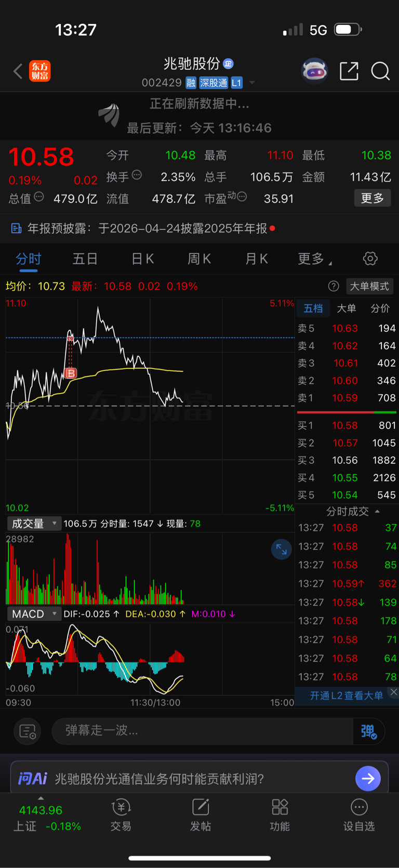Viewport: 399px width, 868px height.
Task: Select the 买1 price 10.58 row
Action: point(347,425)
